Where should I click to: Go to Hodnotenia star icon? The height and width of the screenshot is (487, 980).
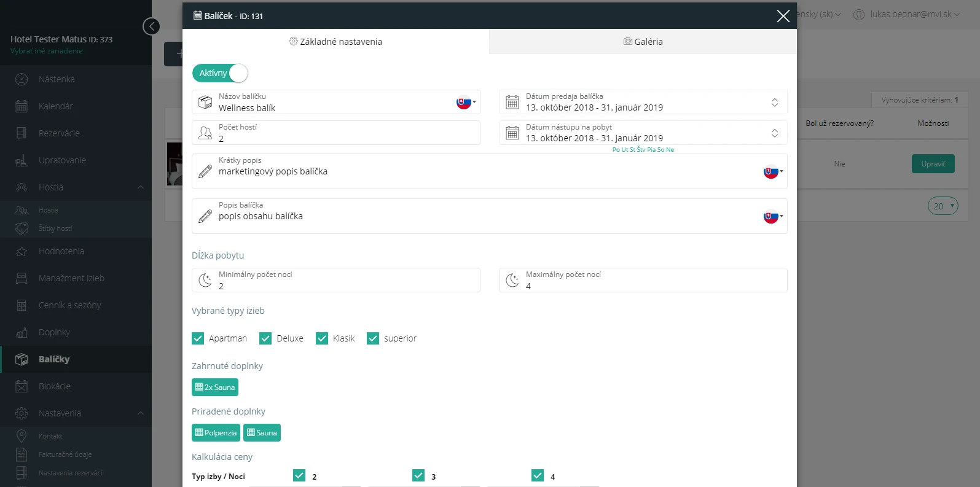click(x=22, y=251)
